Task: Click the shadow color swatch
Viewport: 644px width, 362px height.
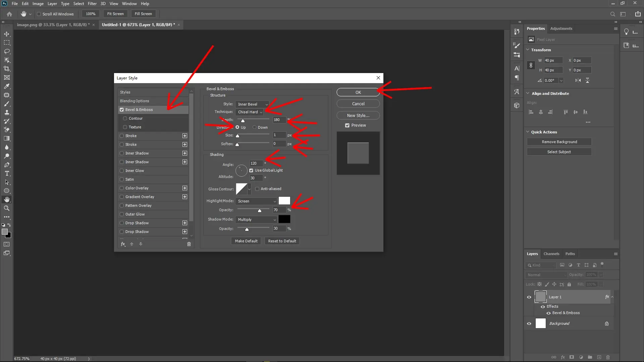Action: click(284, 219)
